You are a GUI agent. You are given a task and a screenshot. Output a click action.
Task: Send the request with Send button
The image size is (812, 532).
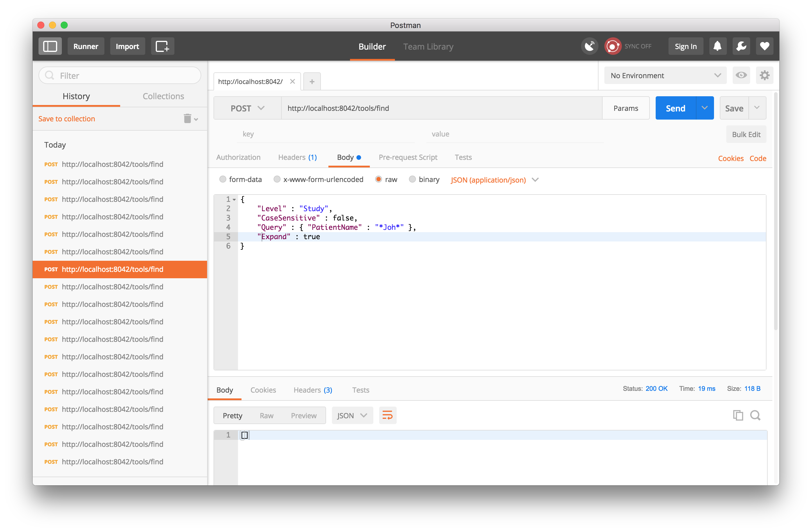coord(675,108)
